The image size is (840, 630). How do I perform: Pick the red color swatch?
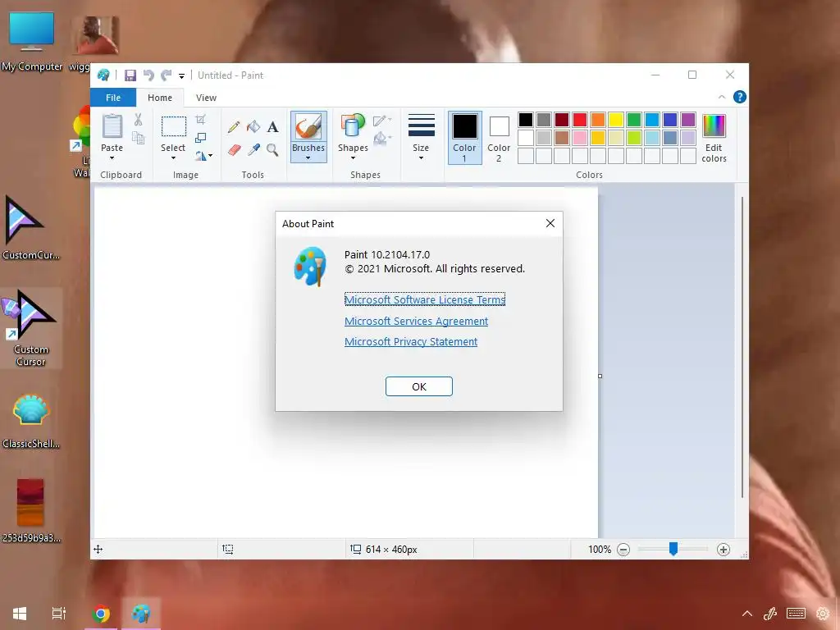[x=580, y=120]
